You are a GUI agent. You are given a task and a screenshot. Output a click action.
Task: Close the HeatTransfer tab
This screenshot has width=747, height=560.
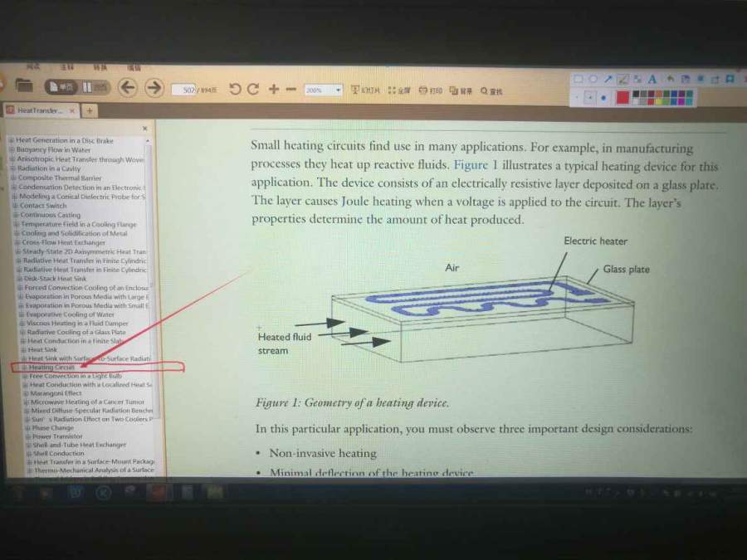coord(72,110)
